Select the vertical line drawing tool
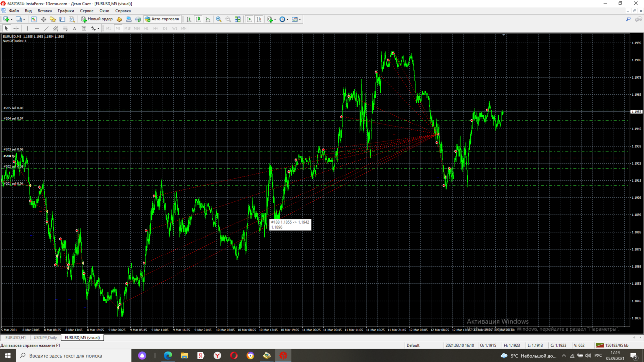The height and width of the screenshot is (362, 644). point(27,28)
